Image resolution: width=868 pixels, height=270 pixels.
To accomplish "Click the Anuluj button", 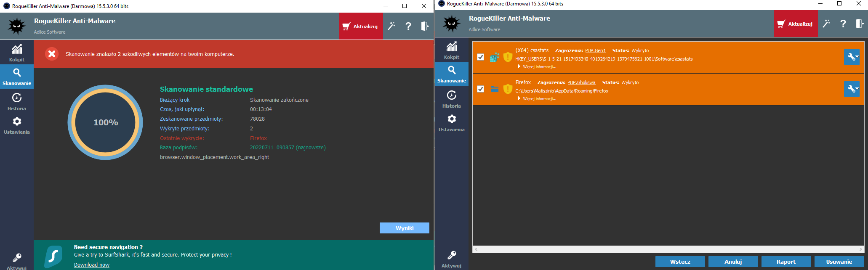I will 733,262.
